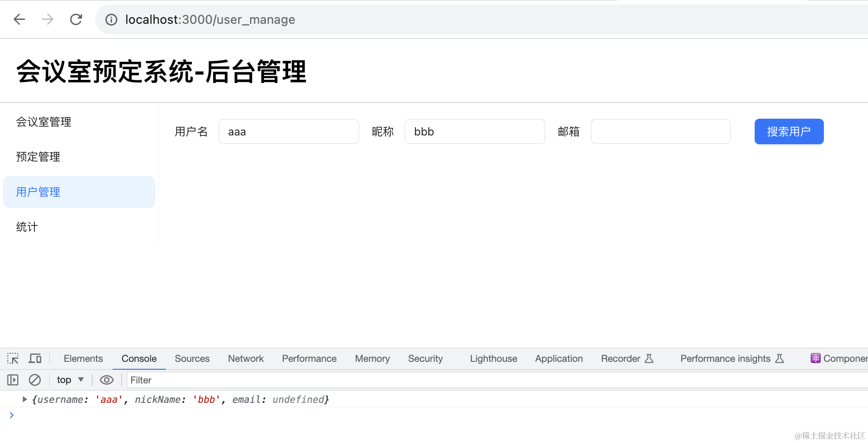Reload the page with refresh icon
This screenshot has height=443, width=868.
click(76, 19)
